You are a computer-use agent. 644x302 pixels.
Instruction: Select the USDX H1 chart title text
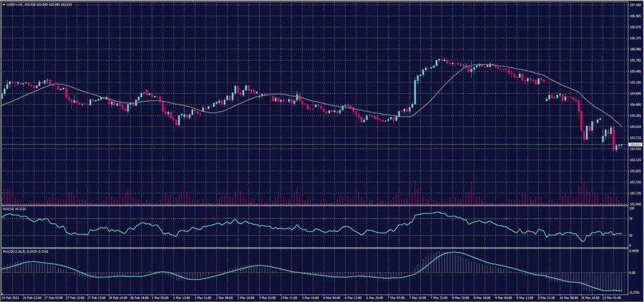[x=13, y=5]
